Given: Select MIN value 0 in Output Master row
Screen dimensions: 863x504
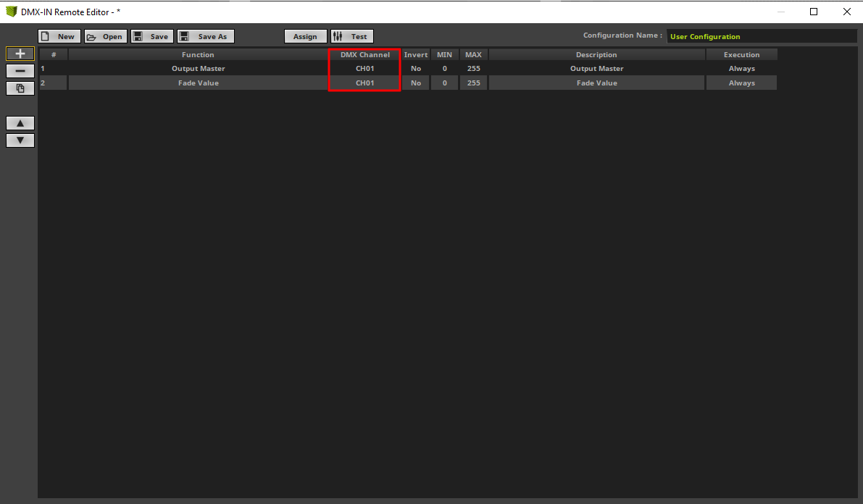Looking at the screenshot, I should click(x=444, y=68).
